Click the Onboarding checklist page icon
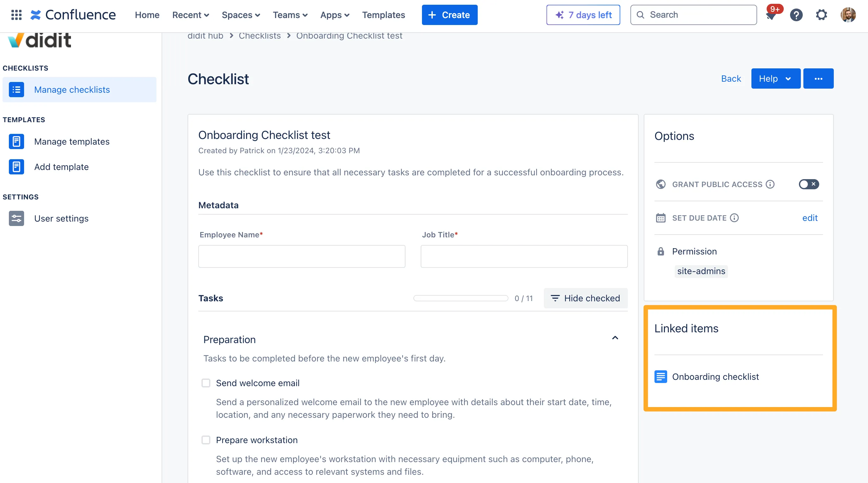868x483 pixels. (661, 377)
